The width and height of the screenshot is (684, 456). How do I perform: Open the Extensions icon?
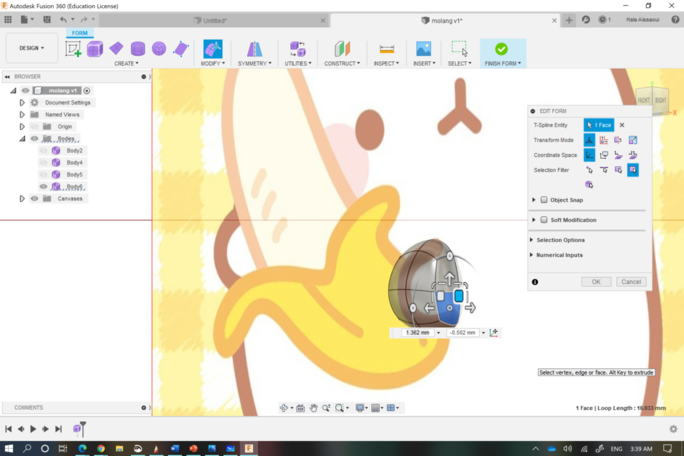coord(586,20)
